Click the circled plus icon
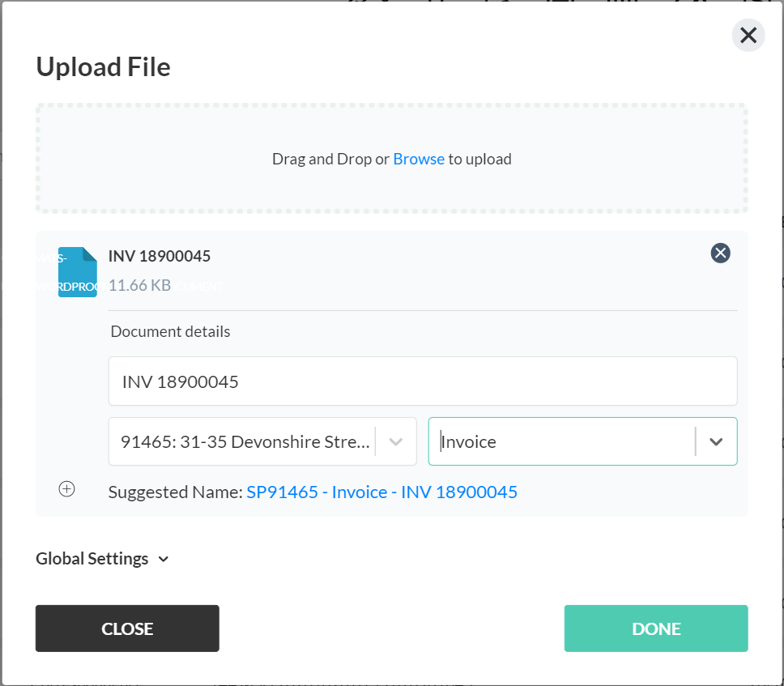 pos(66,489)
